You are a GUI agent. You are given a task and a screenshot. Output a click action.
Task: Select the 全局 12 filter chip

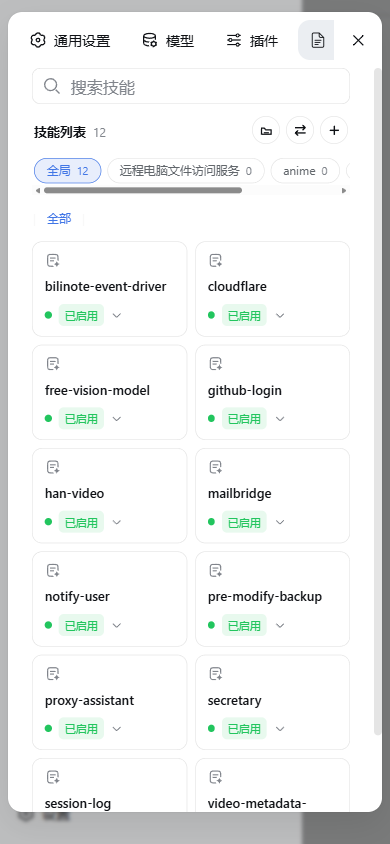click(x=68, y=171)
